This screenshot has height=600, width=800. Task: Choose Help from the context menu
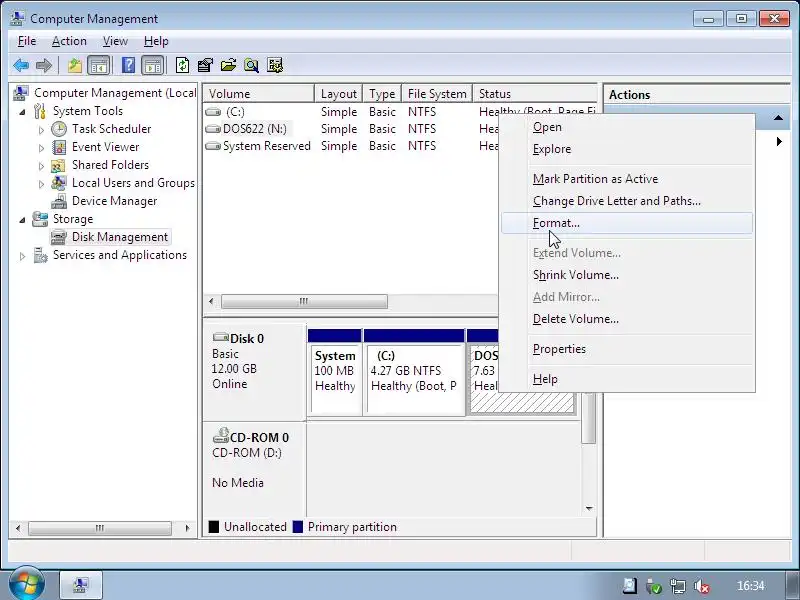[x=627, y=379]
